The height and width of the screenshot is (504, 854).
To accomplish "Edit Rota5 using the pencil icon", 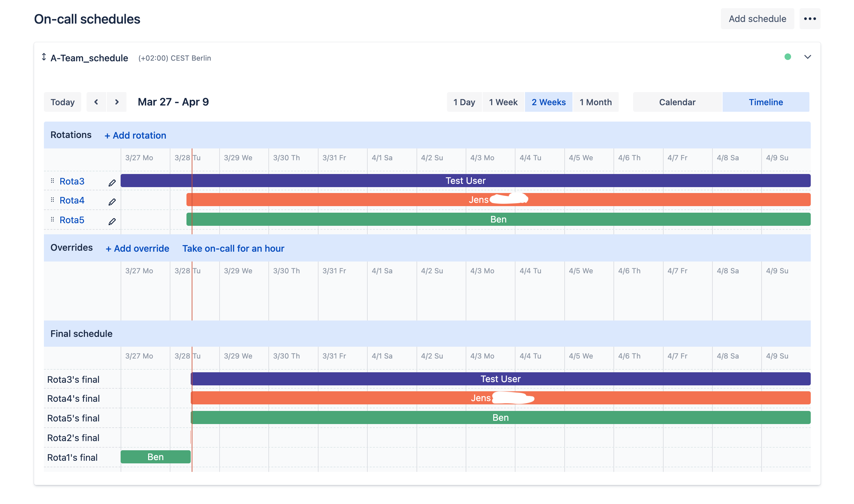I will click(x=112, y=222).
